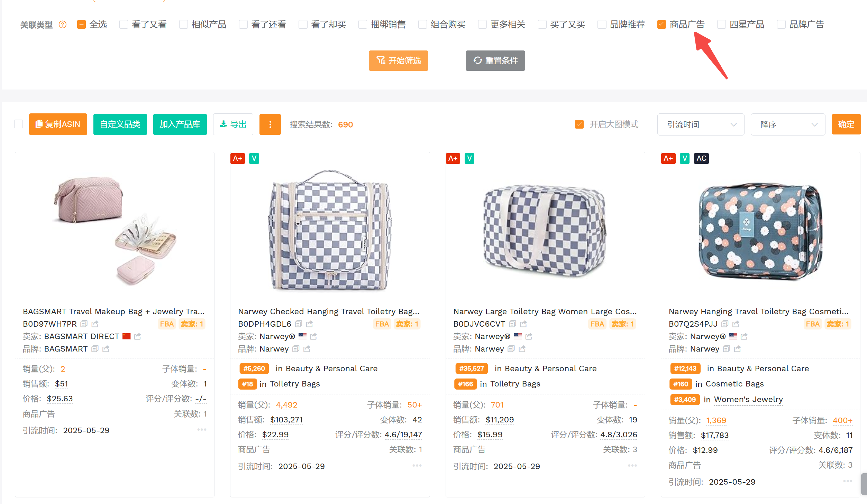The image size is (867, 504).
Task: Uncheck the 商品广告 option
Action: click(661, 25)
